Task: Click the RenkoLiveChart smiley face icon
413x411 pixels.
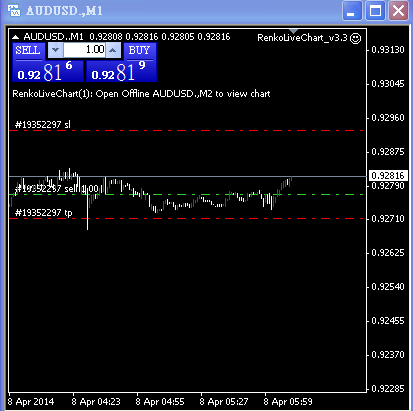Action: [x=356, y=38]
